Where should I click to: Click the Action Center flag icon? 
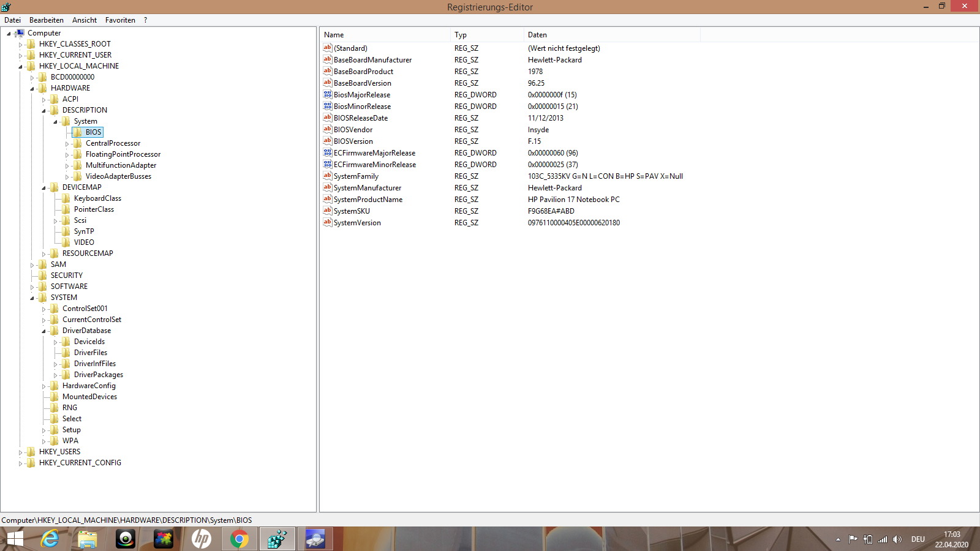(x=853, y=539)
